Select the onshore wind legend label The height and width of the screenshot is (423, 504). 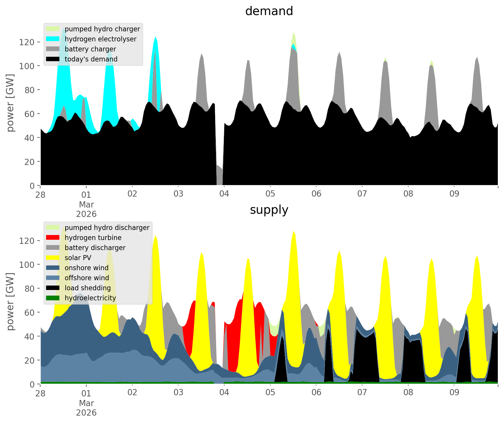tap(87, 268)
